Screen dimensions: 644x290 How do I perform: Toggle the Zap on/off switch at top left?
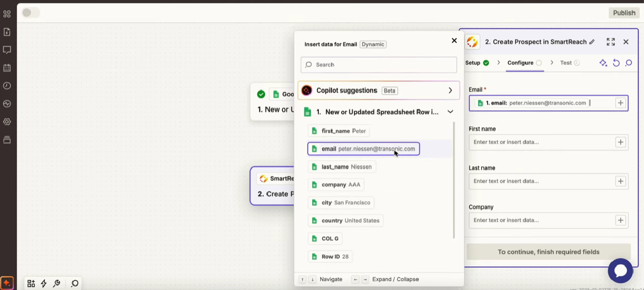pyautogui.click(x=31, y=13)
